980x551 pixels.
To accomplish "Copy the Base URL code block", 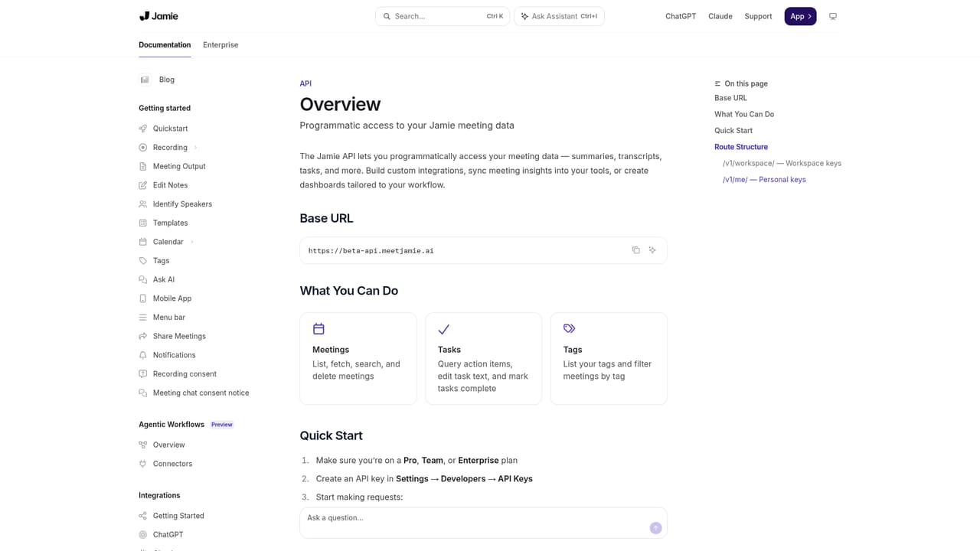I will pos(635,250).
